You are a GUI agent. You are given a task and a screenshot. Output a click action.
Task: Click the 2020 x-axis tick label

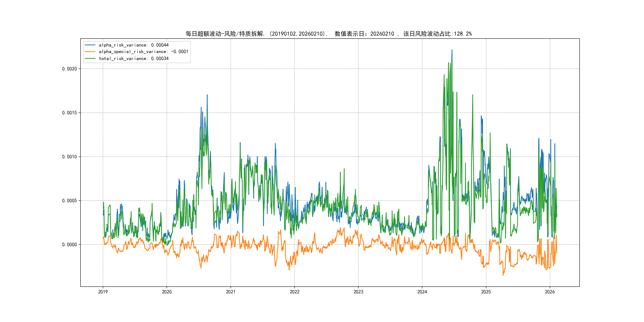[167, 292]
